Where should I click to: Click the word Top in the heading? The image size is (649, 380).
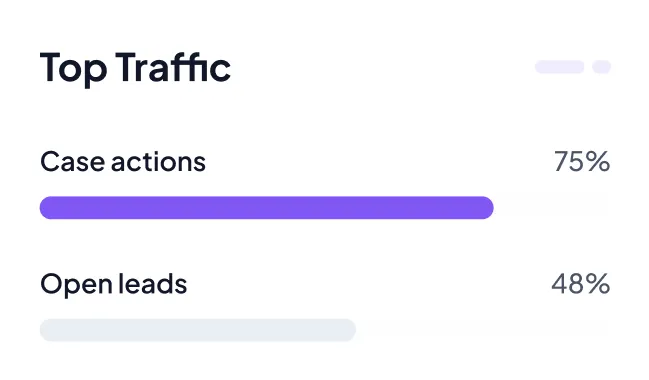(x=73, y=70)
